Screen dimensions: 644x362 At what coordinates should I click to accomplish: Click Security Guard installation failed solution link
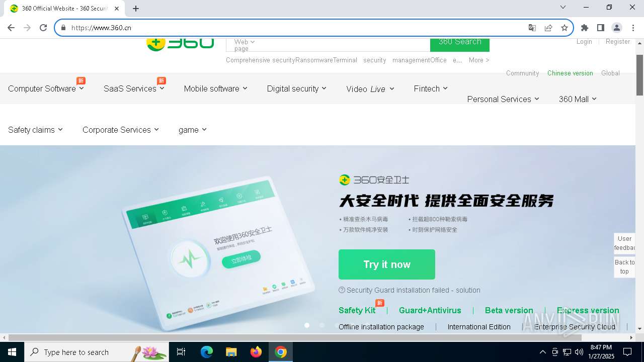coord(414,290)
